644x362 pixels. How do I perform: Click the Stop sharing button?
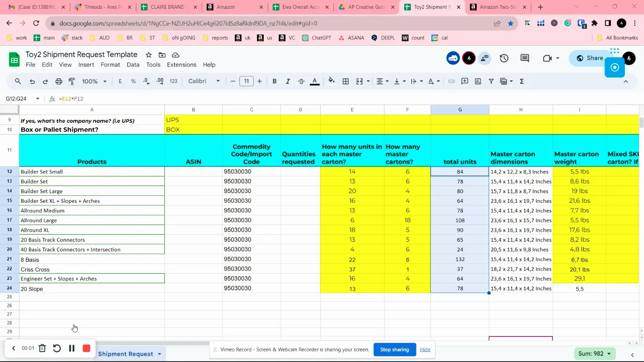tap(394, 349)
